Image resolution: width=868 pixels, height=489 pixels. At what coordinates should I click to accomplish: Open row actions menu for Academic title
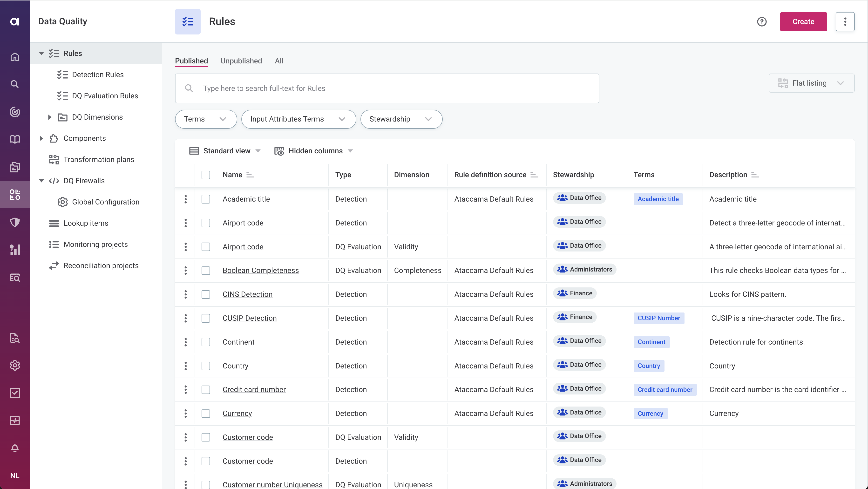coord(185,199)
